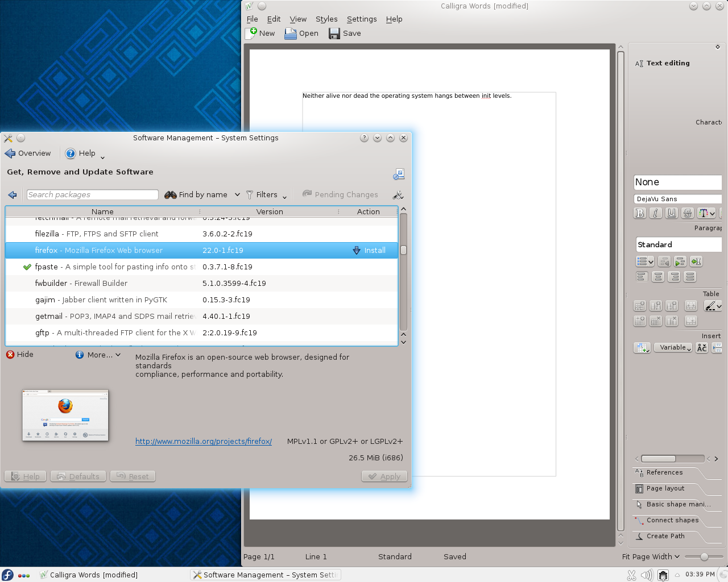
Task: Click the change text direction icon
Action: [x=696, y=261]
